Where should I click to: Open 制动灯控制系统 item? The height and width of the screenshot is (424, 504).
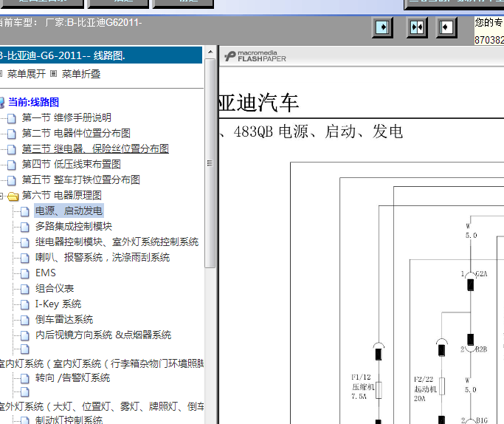69,420
